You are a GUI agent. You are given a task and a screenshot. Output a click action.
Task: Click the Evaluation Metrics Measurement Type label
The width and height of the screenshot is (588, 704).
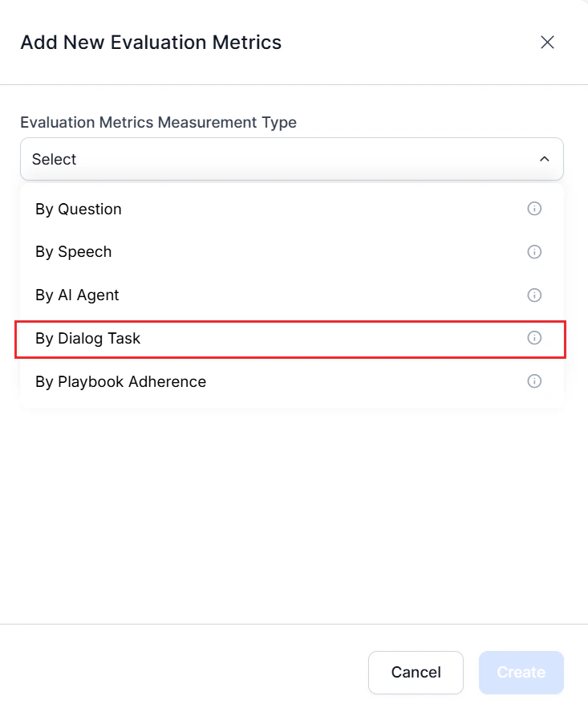(x=158, y=122)
